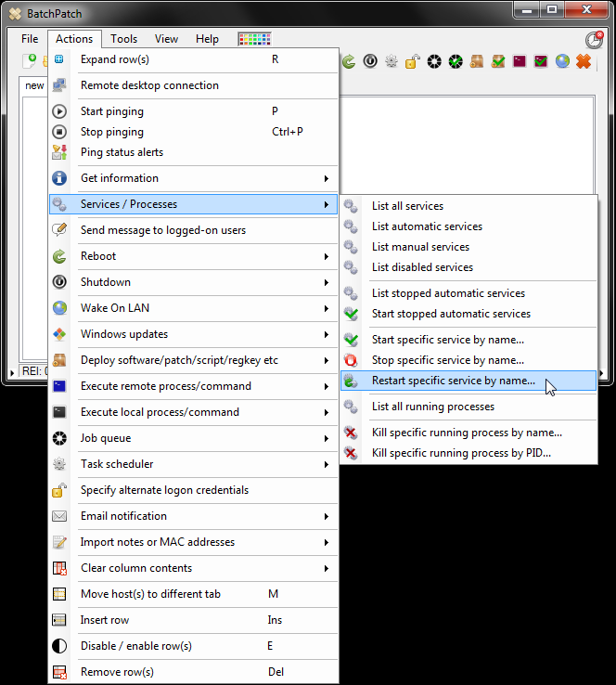Click the red stop hand icon in submenu

[351, 360]
